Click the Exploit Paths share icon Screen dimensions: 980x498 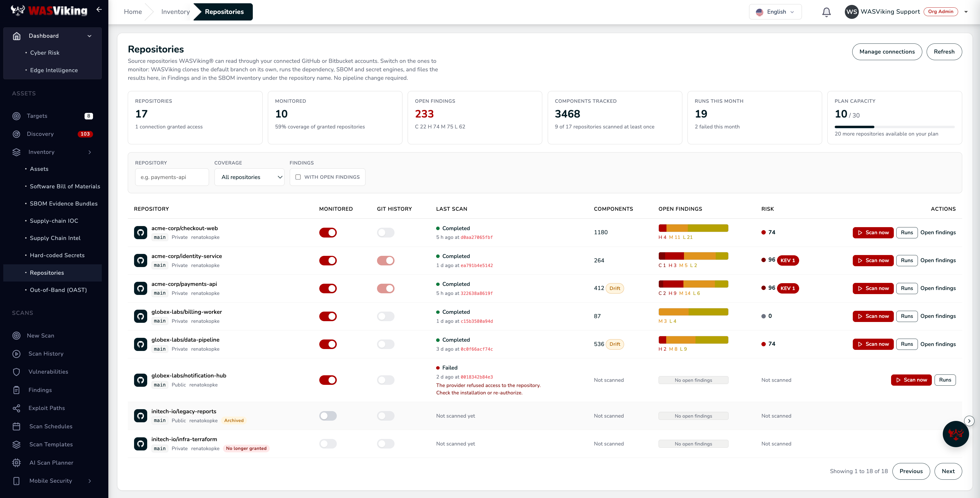point(16,408)
